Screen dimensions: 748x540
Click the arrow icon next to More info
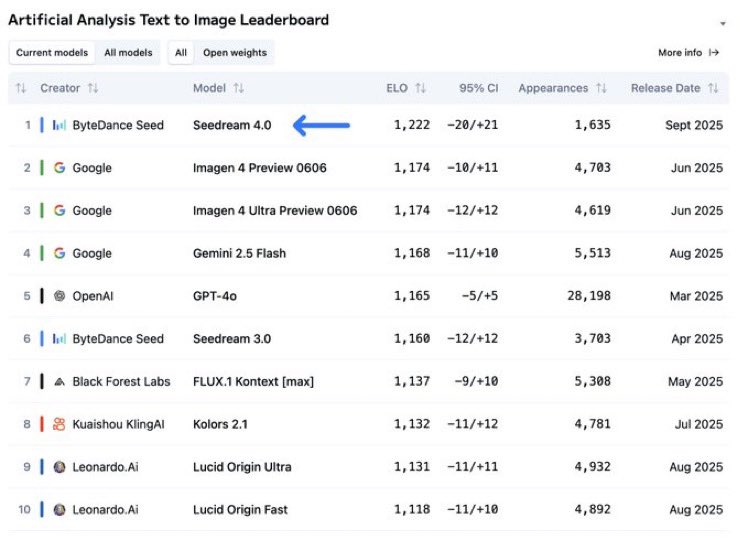pos(714,52)
